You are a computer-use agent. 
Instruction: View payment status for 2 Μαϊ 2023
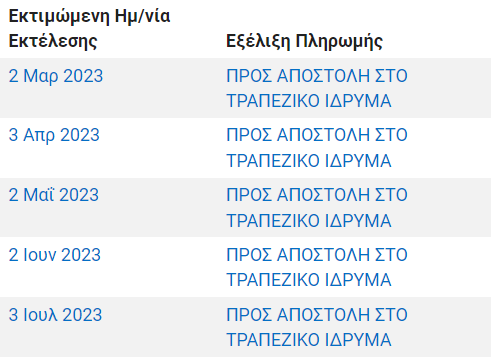(x=317, y=207)
